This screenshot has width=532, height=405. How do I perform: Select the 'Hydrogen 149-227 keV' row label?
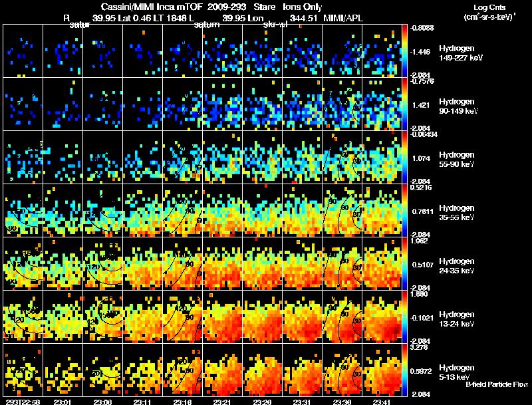(x=461, y=53)
